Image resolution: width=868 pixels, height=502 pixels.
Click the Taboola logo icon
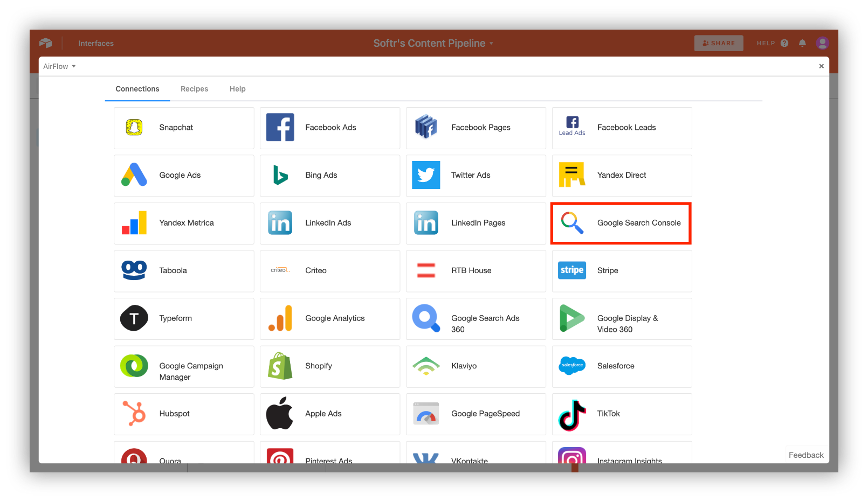point(134,270)
